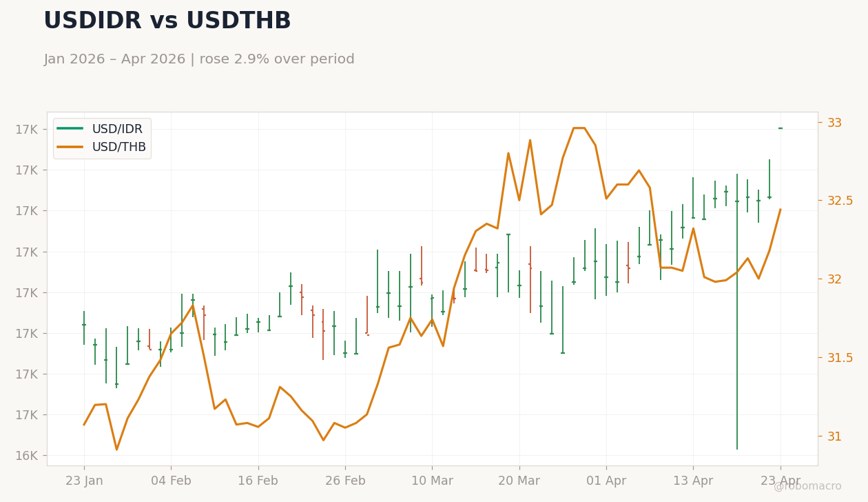Click the chart title USDIDR vs USDTHB
Image resolution: width=868 pixels, height=502 pixels.
pyautogui.click(x=167, y=21)
